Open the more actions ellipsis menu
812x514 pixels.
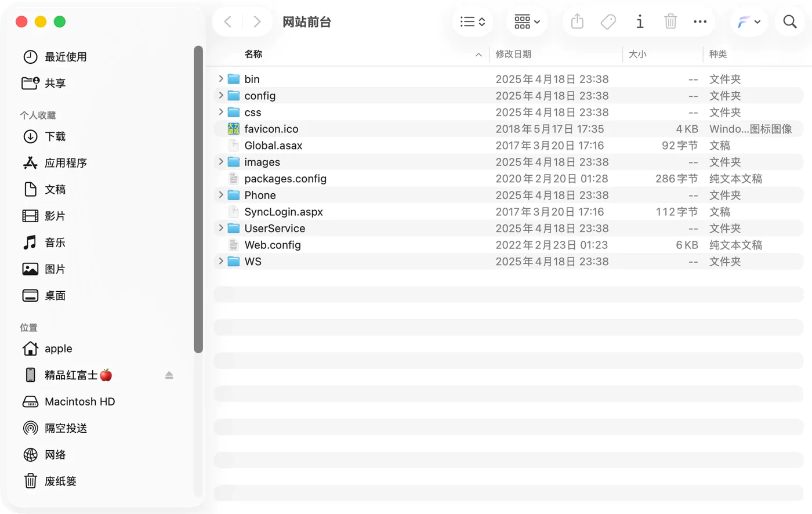pyautogui.click(x=700, y=22)
